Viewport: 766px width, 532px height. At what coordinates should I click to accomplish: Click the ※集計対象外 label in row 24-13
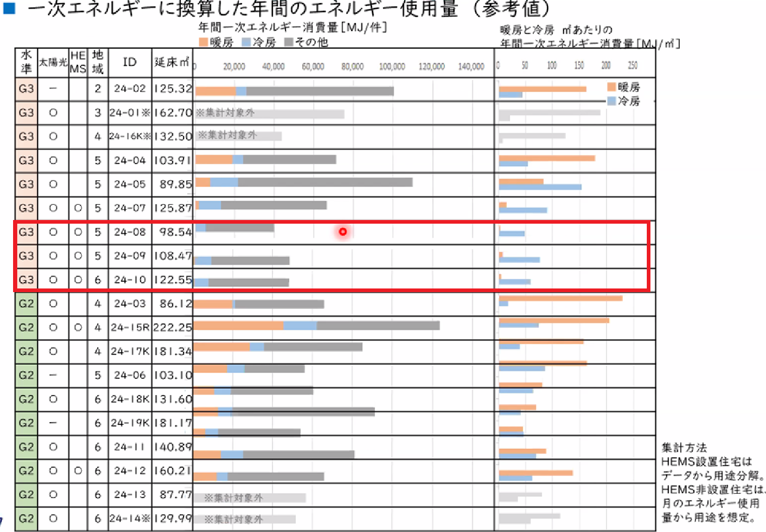[x=233, y=498]
